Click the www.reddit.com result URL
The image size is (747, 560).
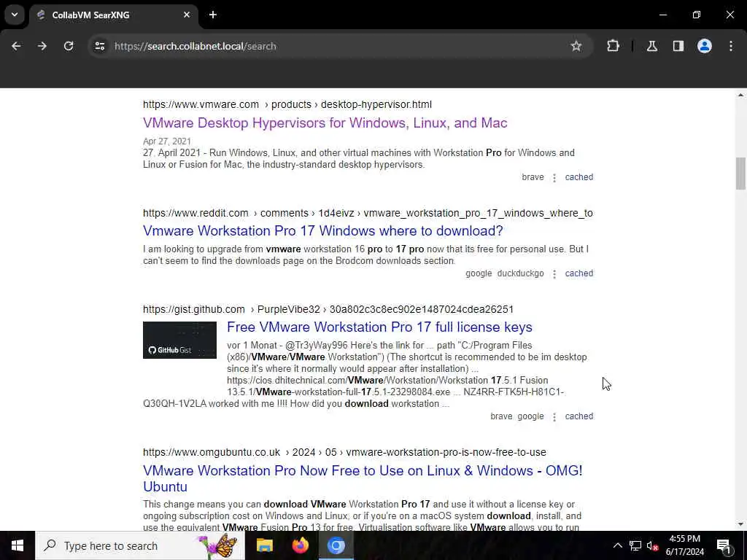pos(368,213)
